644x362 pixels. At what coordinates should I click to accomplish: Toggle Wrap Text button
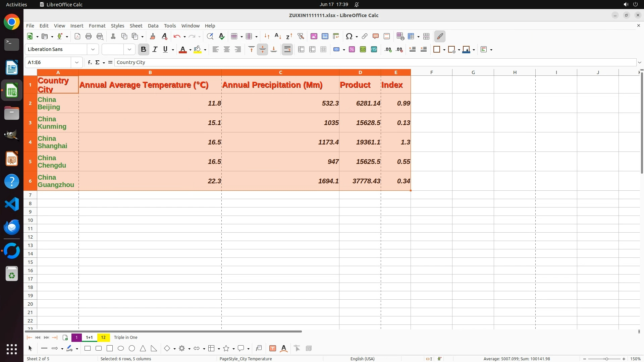(x=287, y=49)
